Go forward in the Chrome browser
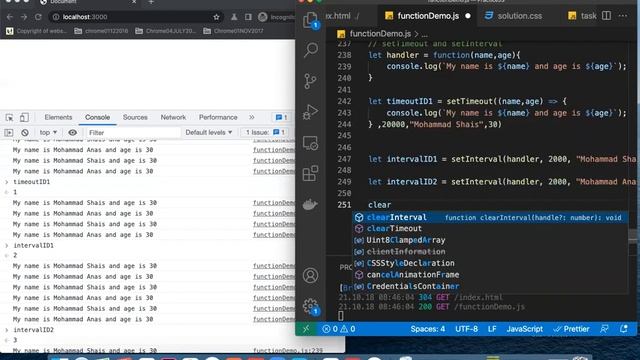This screenshot has width=640, height=360. pos(24,17)
